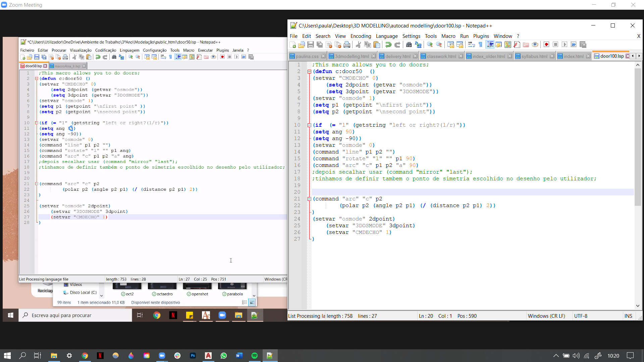
Task: Toggle Show indent guide icon in door100 toolbar
Action: [490, 45]
